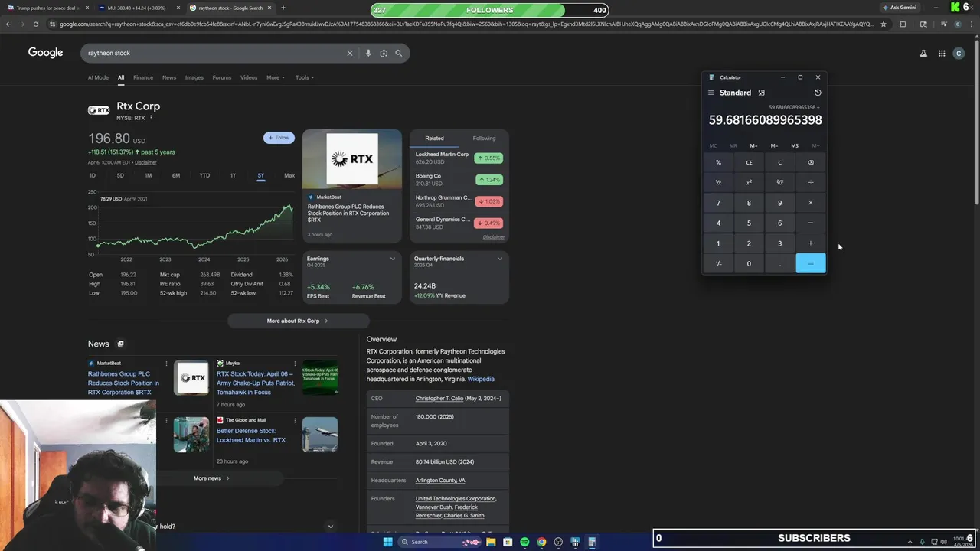This screenshot has height=551, width=980.
Task: Open Spotify from the taskbar
Action: click(x=524, y=542)
